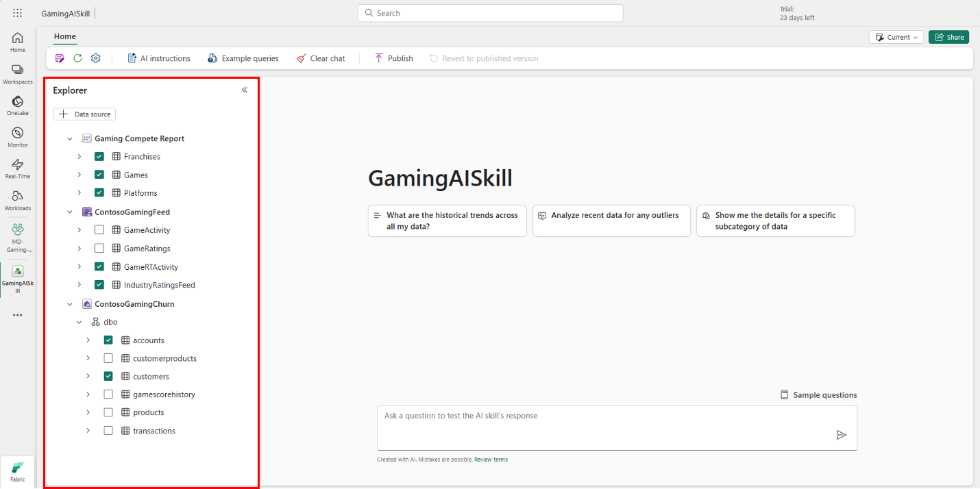Expand the accounts table
This screenshot has height=489, width=980.
(x=88, y=340)
